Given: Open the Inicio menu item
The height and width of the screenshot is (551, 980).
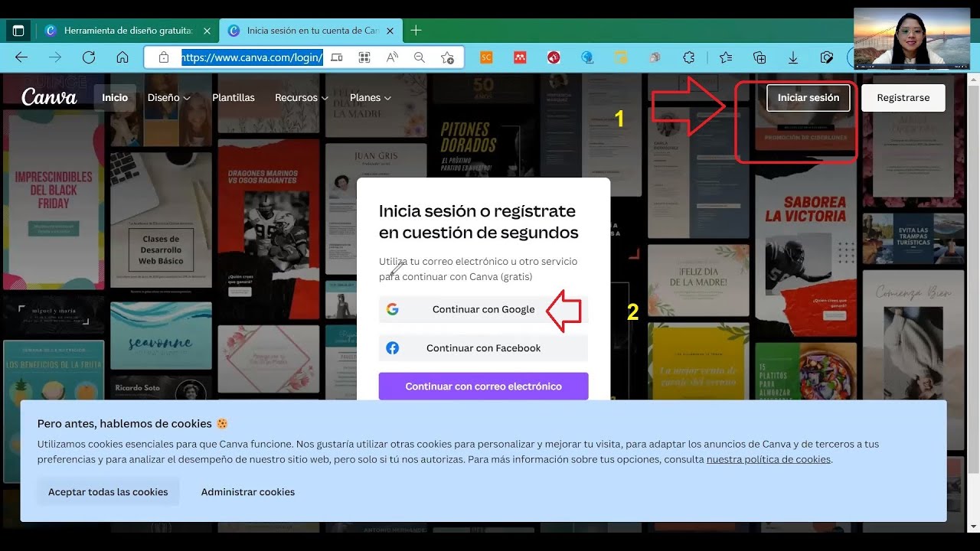Looking at the screenshot, I should click(115, 98).
